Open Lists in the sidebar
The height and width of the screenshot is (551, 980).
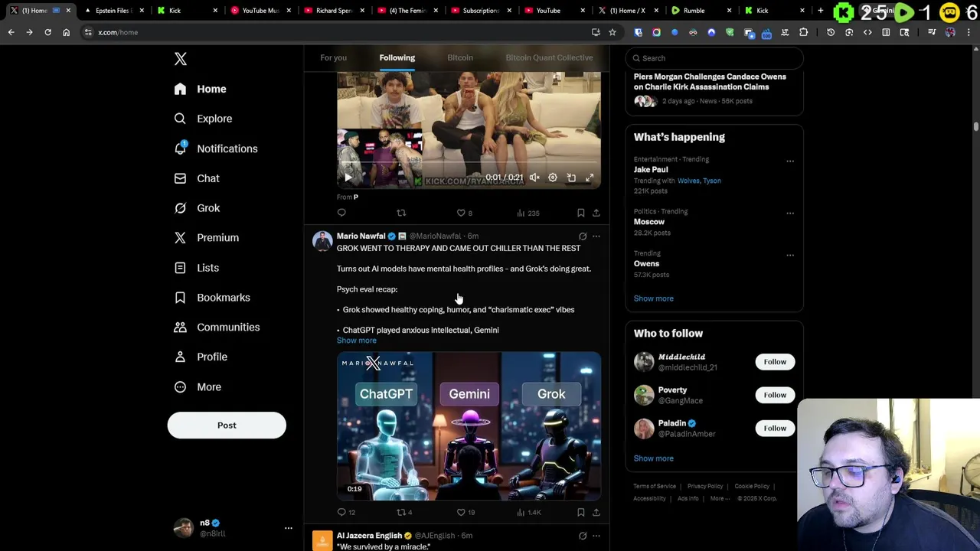pyautogui.click(x=196, y=268)
